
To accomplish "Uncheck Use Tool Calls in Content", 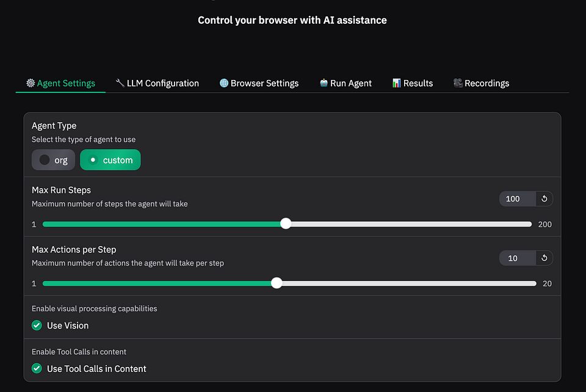I will coord(37,369).
